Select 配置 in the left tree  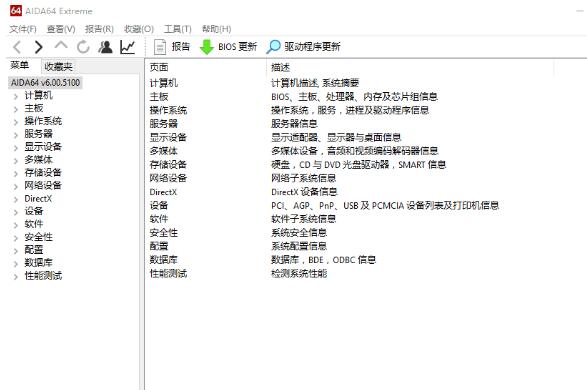(x=34, y=250)
